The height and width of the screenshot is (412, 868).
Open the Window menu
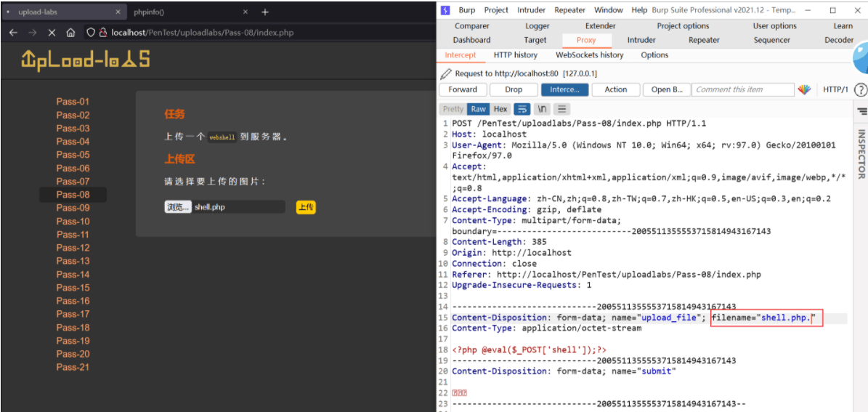(x=609, y=10)
